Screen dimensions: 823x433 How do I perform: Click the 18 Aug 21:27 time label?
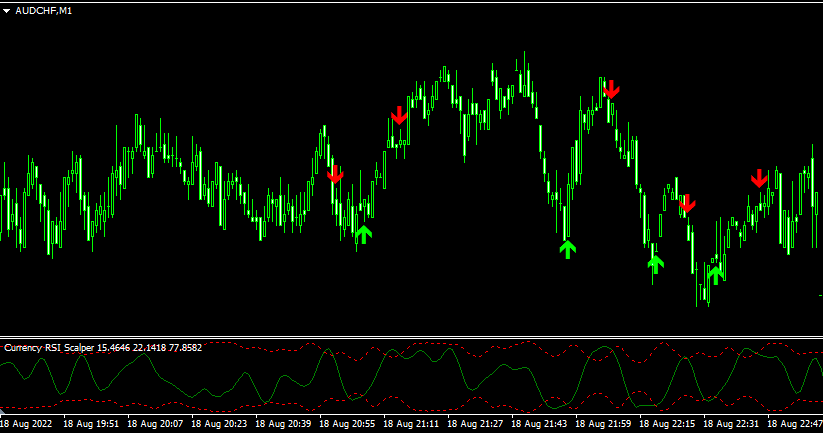tap(476, 424)
